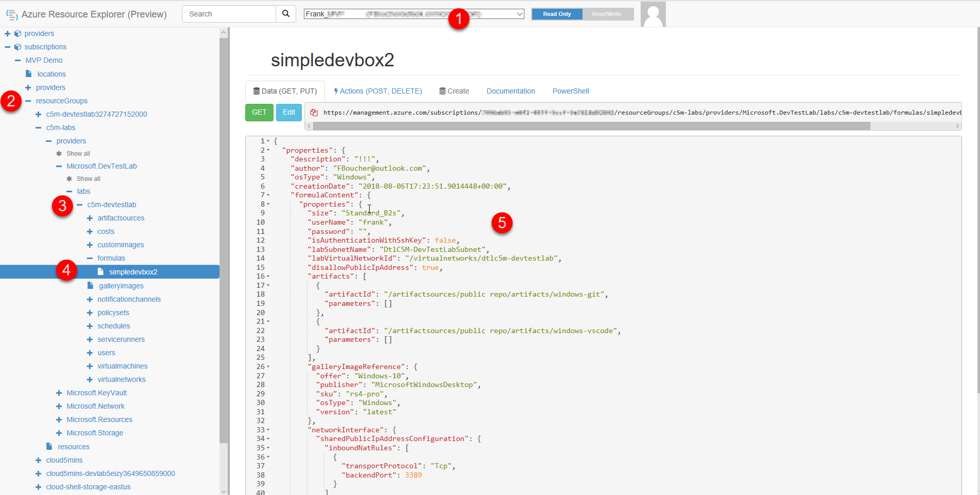Viewport: 980px width, 495px height.
Task: Fold networkInterface block at line 33
Action: [x=268, y=430]
